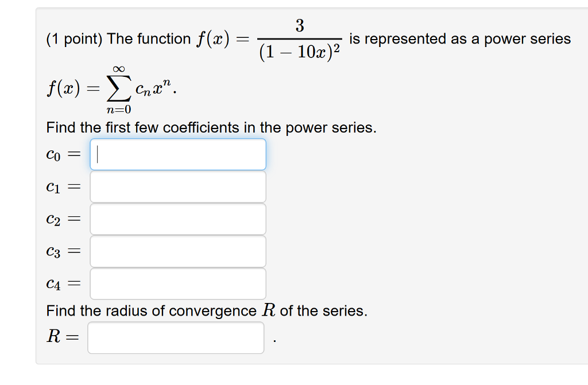Place cursor in the c2 input field
The height and width of the screenshot is (385, 588).
pos(178,219)
